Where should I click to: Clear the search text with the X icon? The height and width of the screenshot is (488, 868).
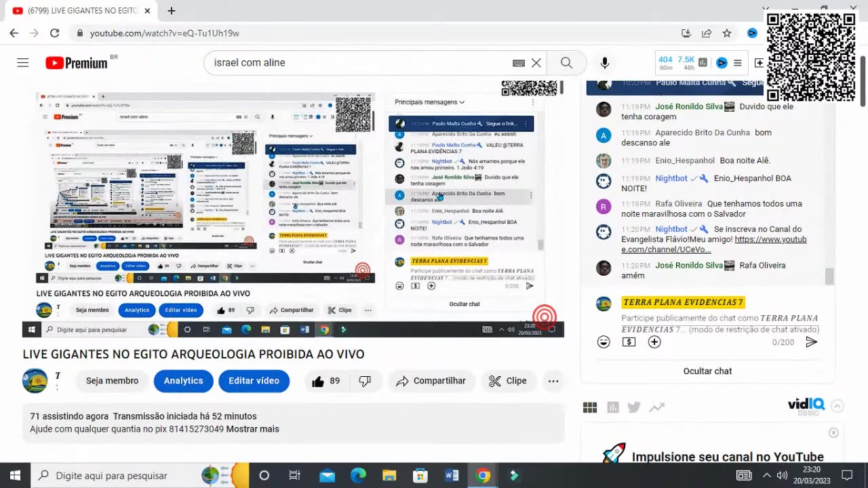[536, 63]
